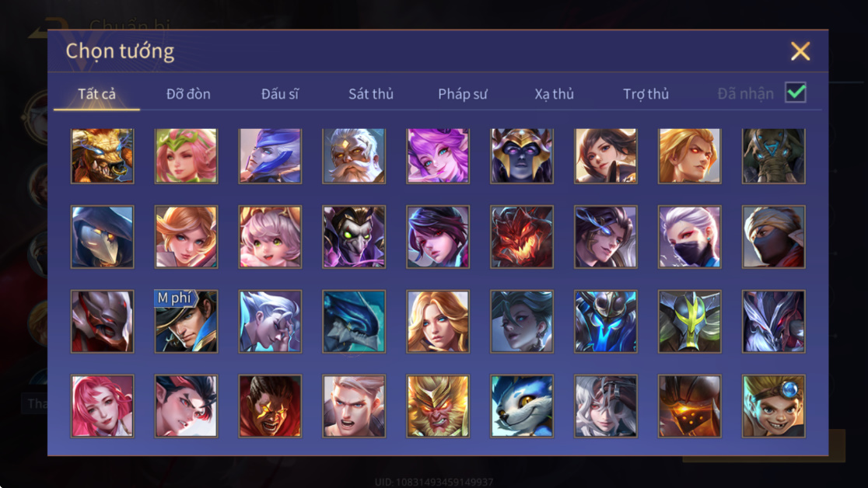Open the 'Đấu sĩ' tab

coord(279,94)
